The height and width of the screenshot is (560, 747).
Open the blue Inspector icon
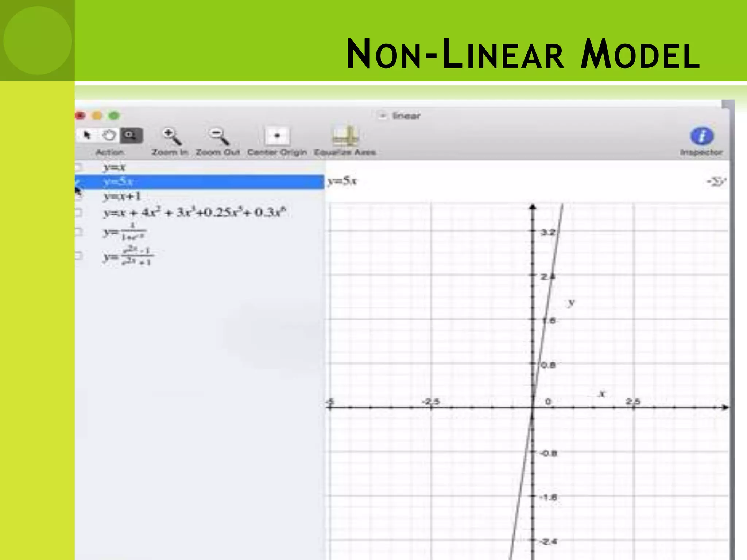point(702,136)
